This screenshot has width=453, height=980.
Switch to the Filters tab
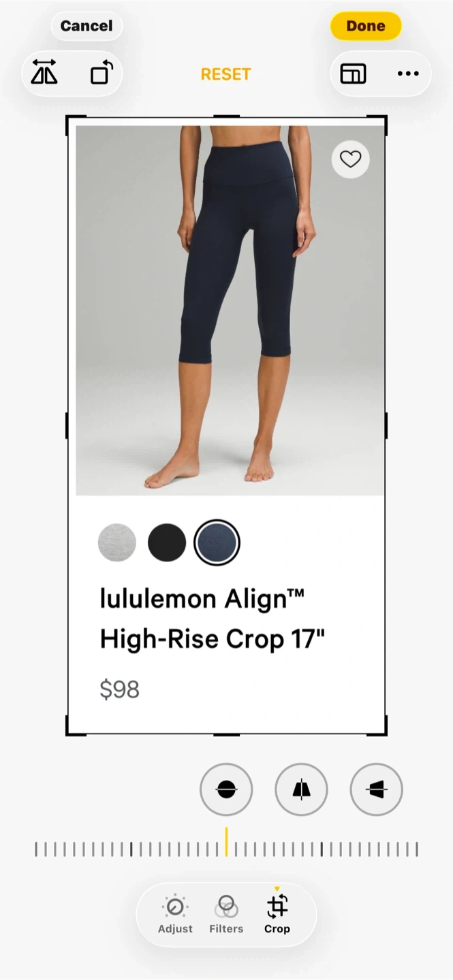click(x=226, y=914)
